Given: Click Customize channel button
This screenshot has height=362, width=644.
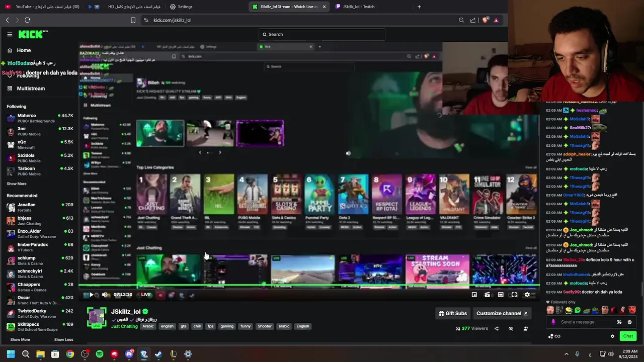Looking at the screenshot, I should click(502, 313).
